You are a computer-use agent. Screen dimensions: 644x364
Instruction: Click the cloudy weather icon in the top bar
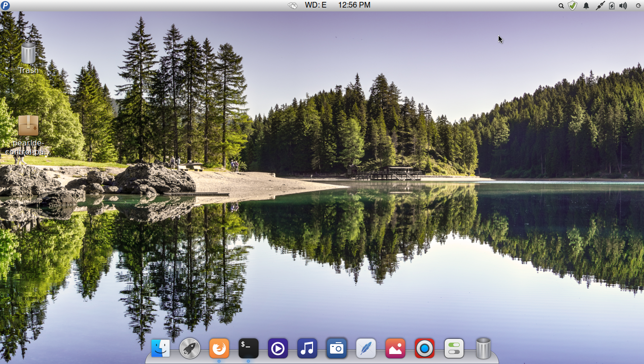293,5
